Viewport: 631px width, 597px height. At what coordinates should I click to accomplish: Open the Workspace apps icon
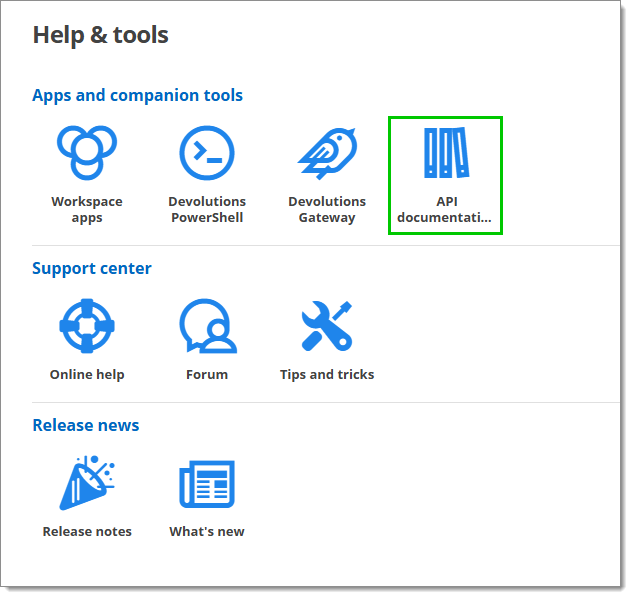coord(87,153)
